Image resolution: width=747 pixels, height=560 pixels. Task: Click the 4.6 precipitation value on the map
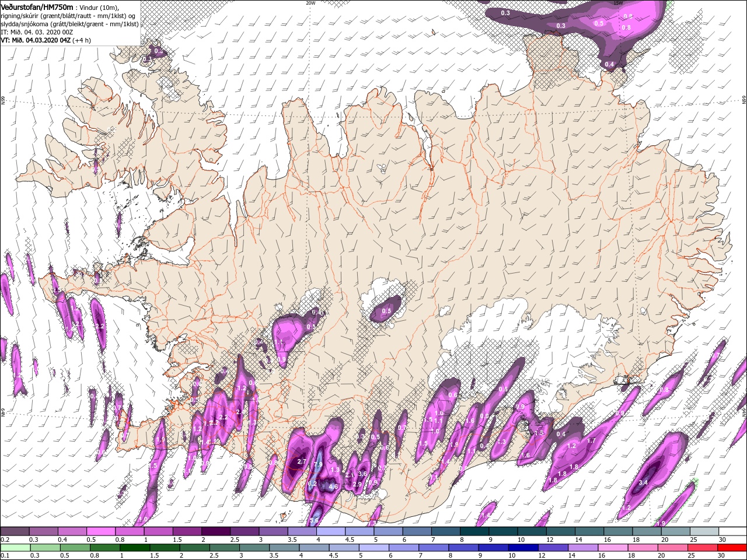click(333, 486)
